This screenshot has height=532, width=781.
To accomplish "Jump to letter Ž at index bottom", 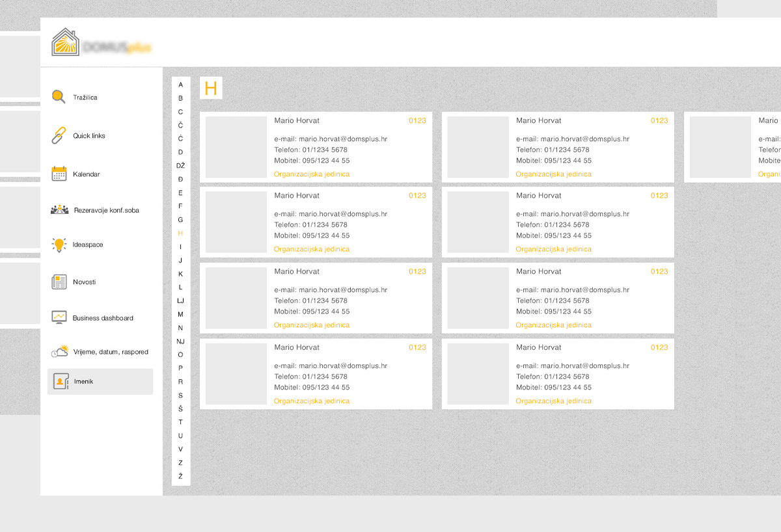I will pyautogui.click(x=181, y=476).
